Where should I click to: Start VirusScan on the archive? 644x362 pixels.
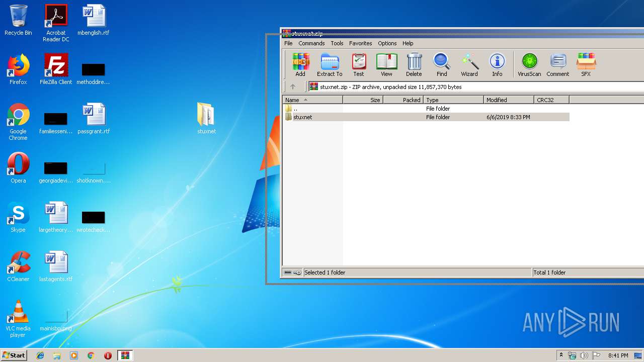[x=529, y=65]
